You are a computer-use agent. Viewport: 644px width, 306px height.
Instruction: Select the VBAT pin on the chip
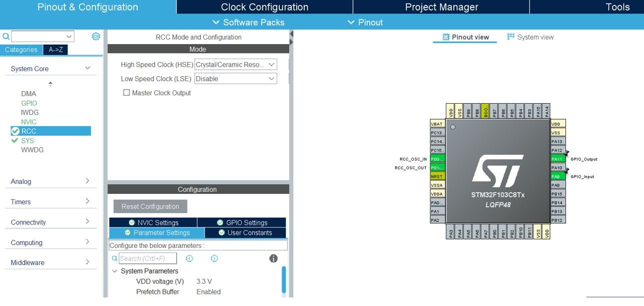438,124
